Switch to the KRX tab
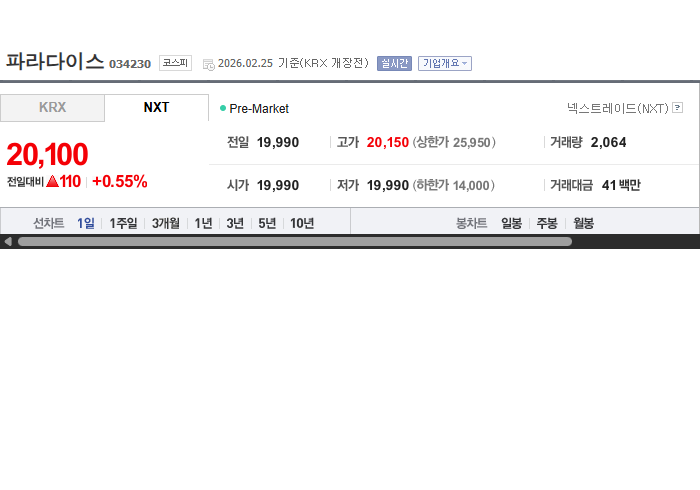The width and height of the screenshot is (700, 490). 52,108
